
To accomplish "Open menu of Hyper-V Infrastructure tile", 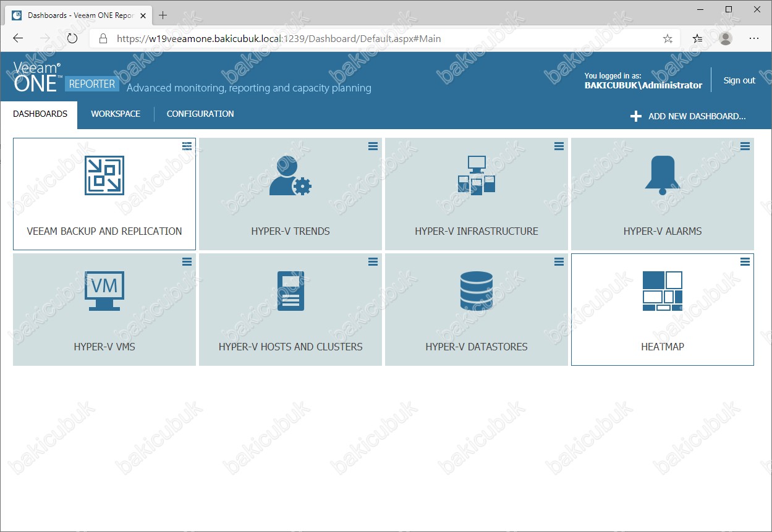I will (559, 146).
